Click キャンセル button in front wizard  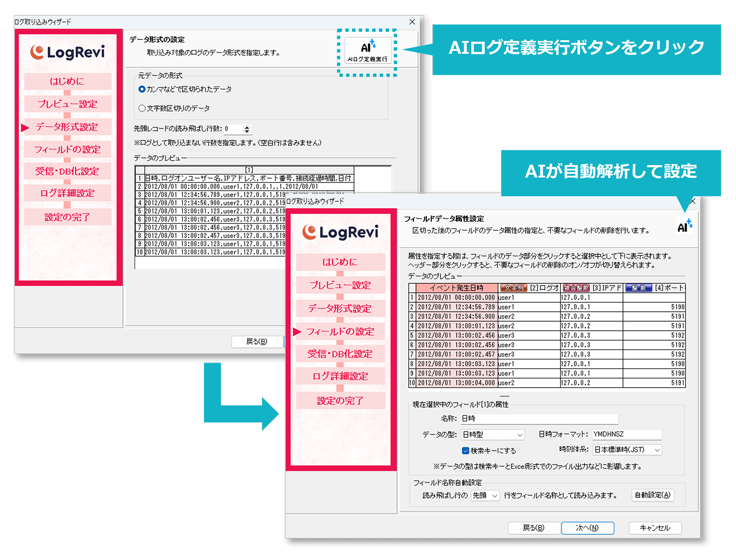[655, 528]
